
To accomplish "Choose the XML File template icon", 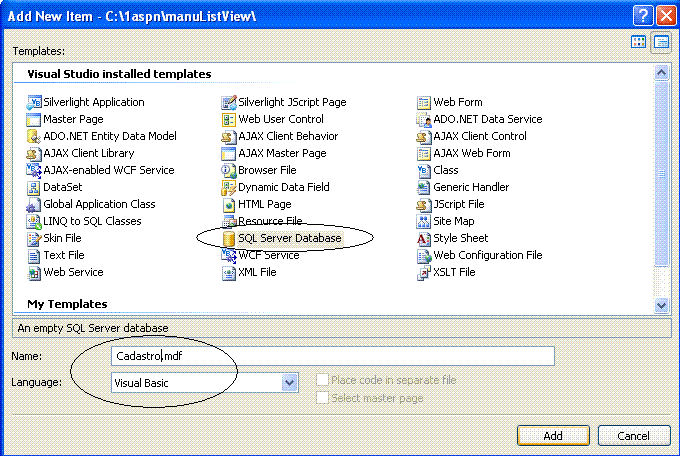I will pos(229,272).
